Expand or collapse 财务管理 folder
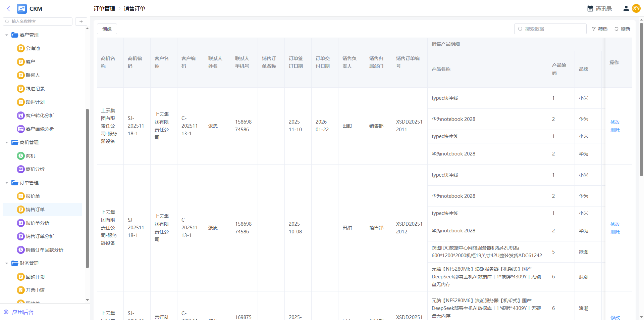Screen dimensions: 644x320 (x=7, y=263)
